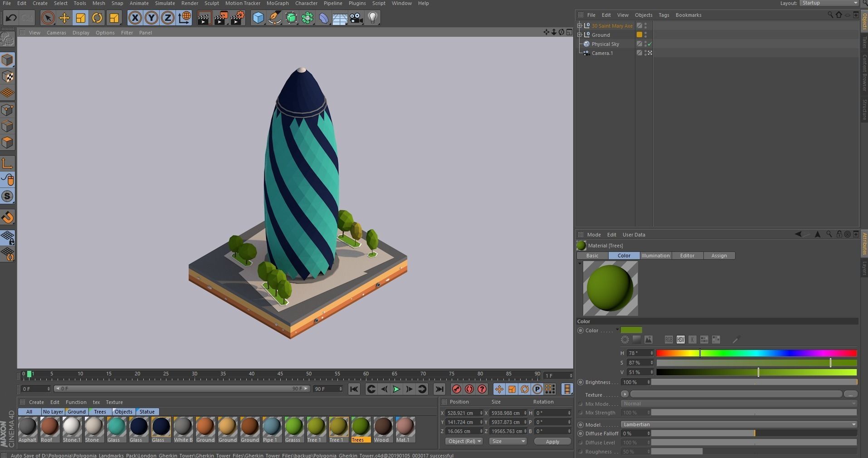Image resolution: width=868 pixels, height=458 pixels.
Task: Open the Render menu
Action: (190, 3)
